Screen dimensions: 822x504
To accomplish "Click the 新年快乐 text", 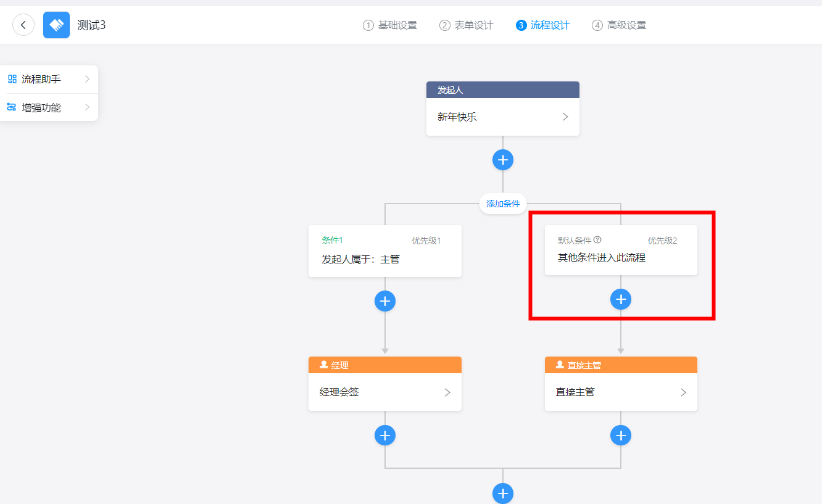I will click(457, 117).
